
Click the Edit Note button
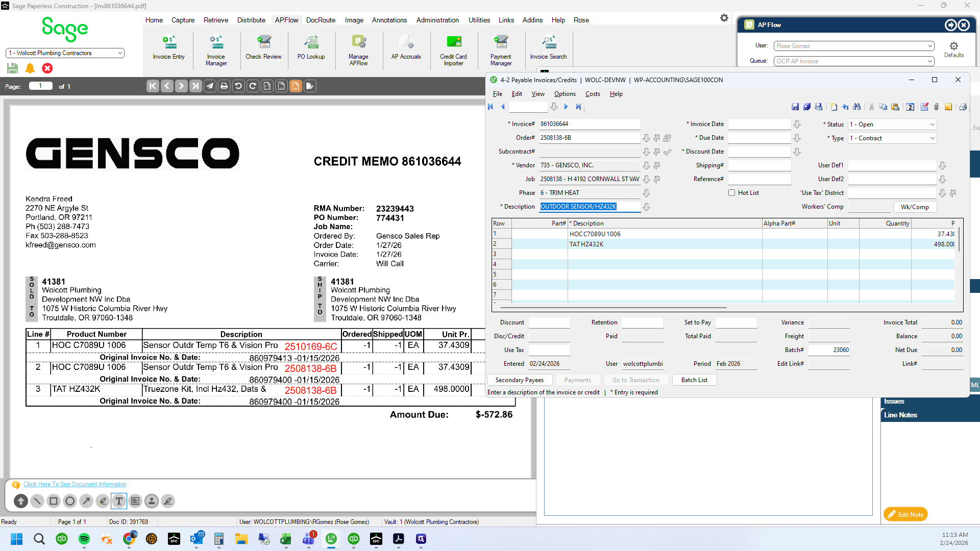pos(905,514)
